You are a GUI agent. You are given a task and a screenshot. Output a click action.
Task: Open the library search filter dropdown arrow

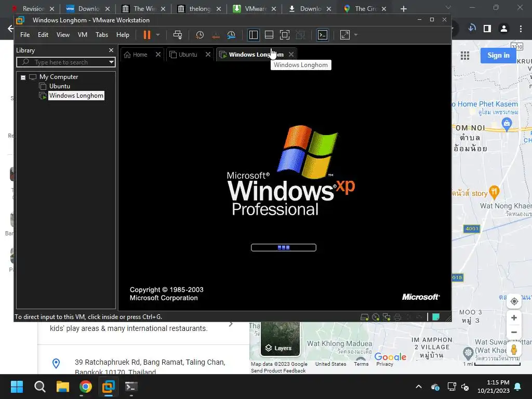(x=111, y=62)
